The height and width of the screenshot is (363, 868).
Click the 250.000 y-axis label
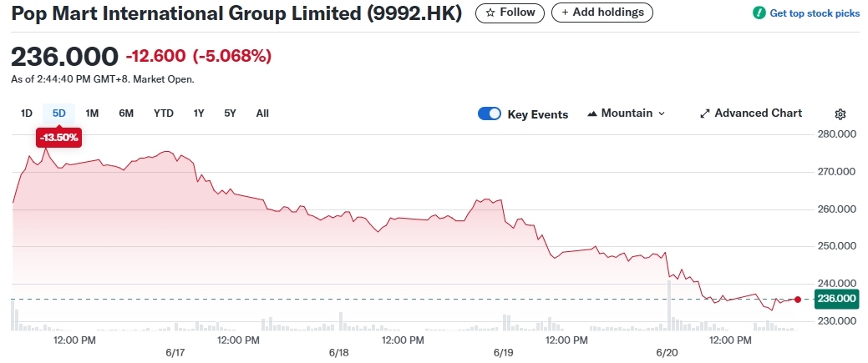coord(838,246)
